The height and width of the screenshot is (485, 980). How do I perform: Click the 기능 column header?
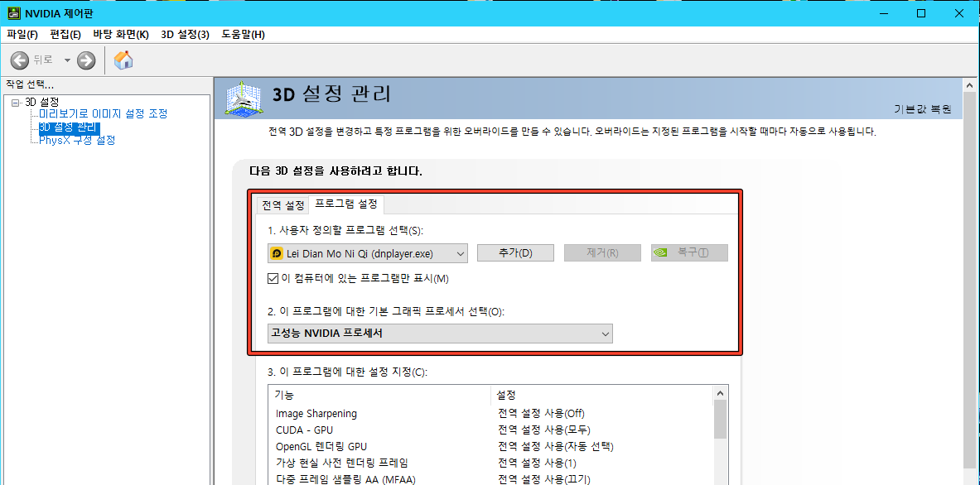click(x=380, y=395)
